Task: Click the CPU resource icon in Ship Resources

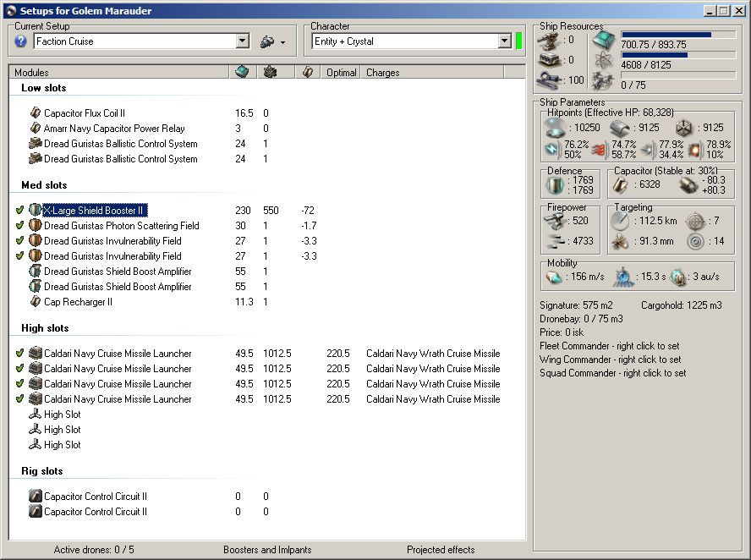Action: [604, 41]
